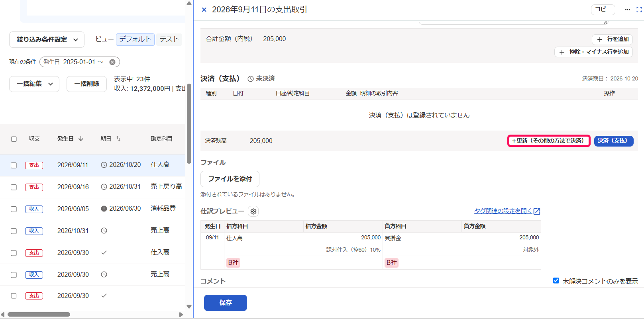The width and height of the screenshot is (644, 319).
Task: Sort the list by 発生日 arrow
Action: (x=81, y=139)
